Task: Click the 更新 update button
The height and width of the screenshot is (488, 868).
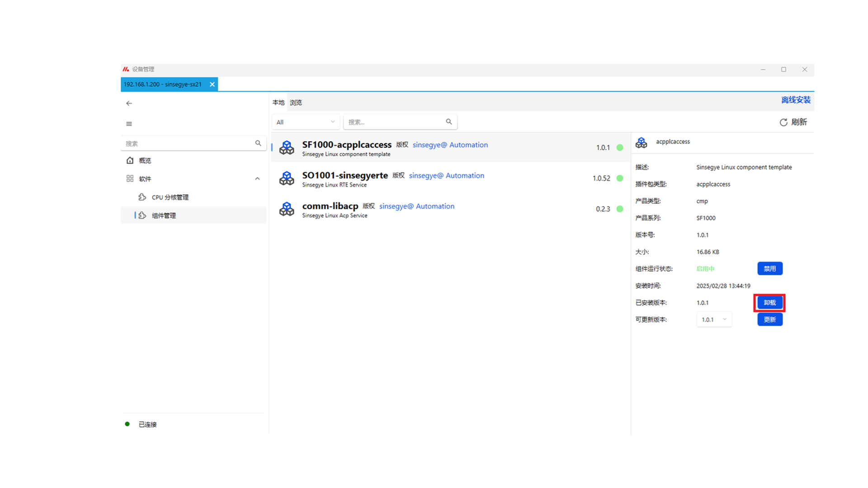Action: pos(769,319)
